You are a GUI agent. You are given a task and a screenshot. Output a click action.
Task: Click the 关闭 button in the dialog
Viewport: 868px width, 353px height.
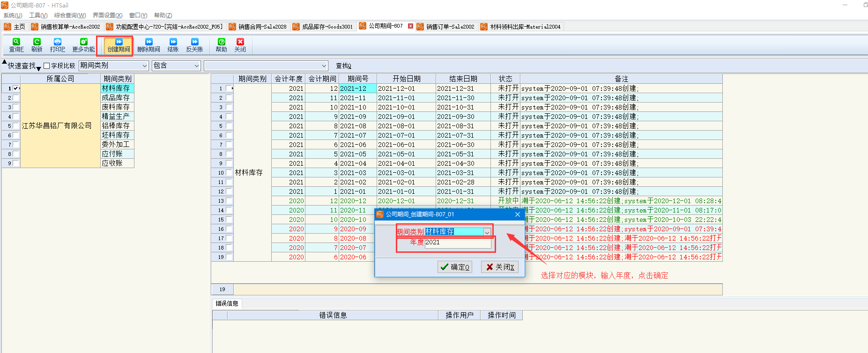tap(500, 267)
